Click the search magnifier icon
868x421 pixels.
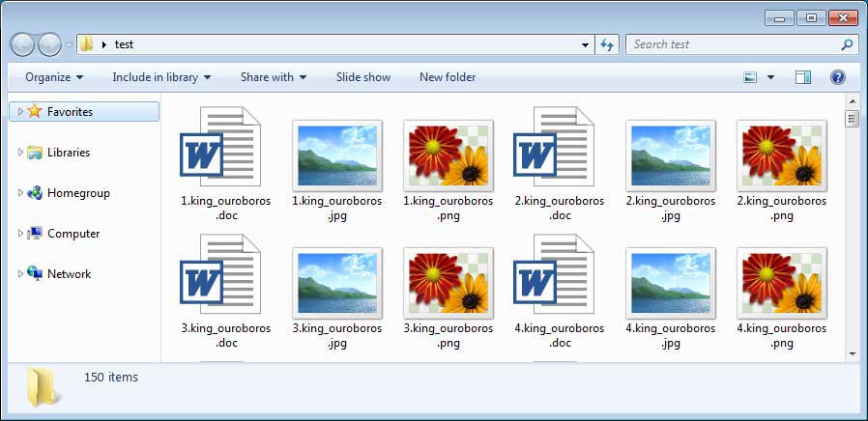[847, 44]
